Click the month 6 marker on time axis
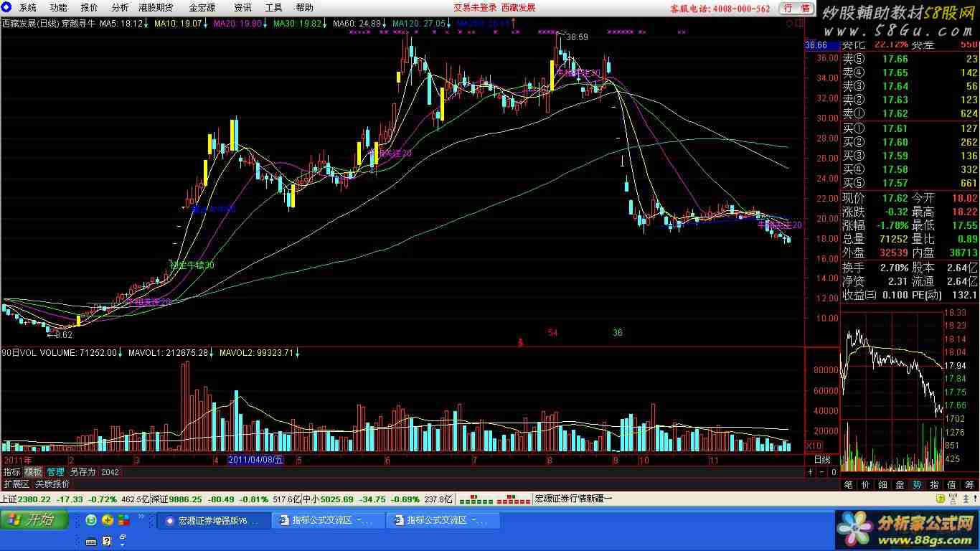Image resolution: width=980 pixels, height=551 pixels. 387,460
